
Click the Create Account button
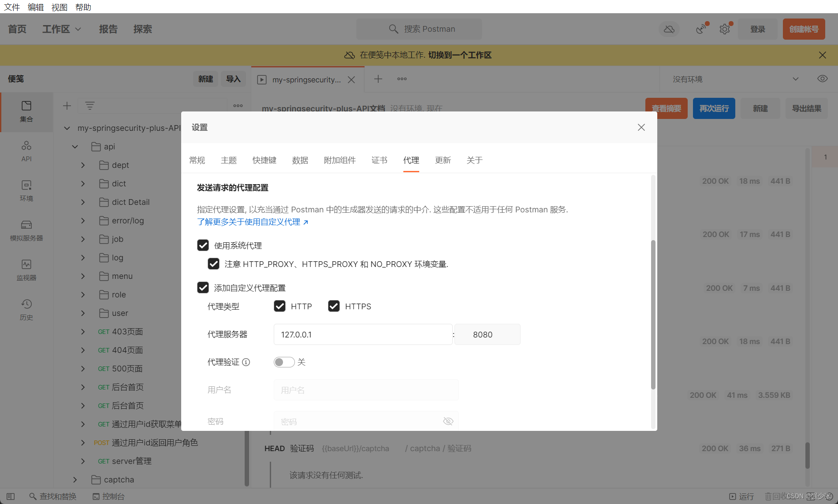click(804, 29)
